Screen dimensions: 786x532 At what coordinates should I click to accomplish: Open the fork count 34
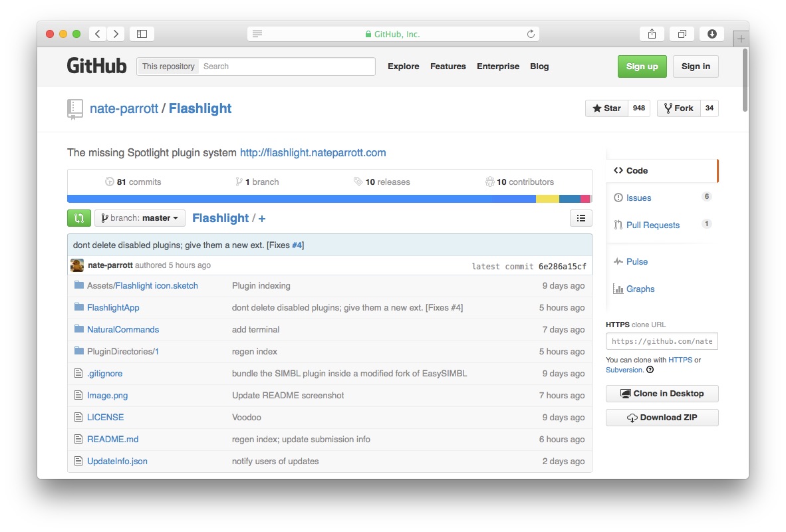tap(710, 108)
